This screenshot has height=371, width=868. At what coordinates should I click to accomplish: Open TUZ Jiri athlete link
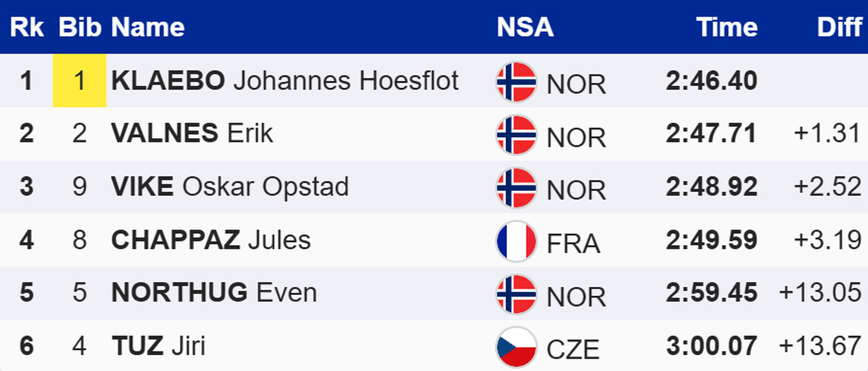[158, 346]
